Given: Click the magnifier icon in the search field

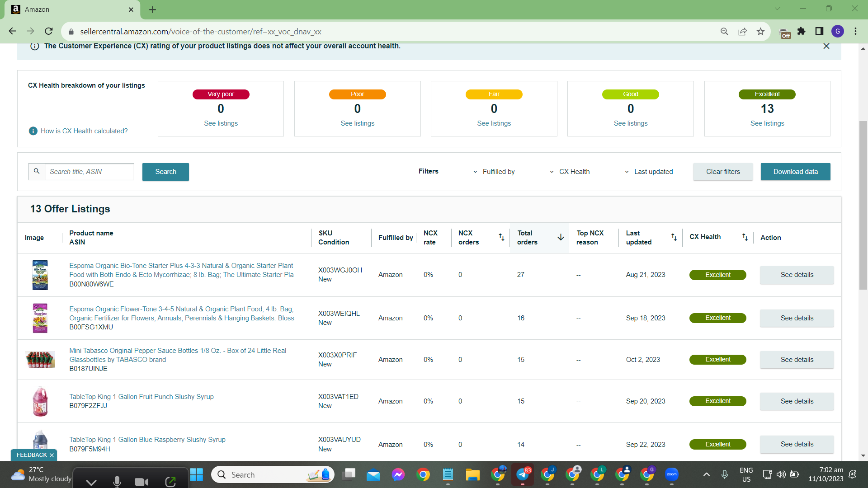Looking at the screenshot, I should (x=37, y=172).
